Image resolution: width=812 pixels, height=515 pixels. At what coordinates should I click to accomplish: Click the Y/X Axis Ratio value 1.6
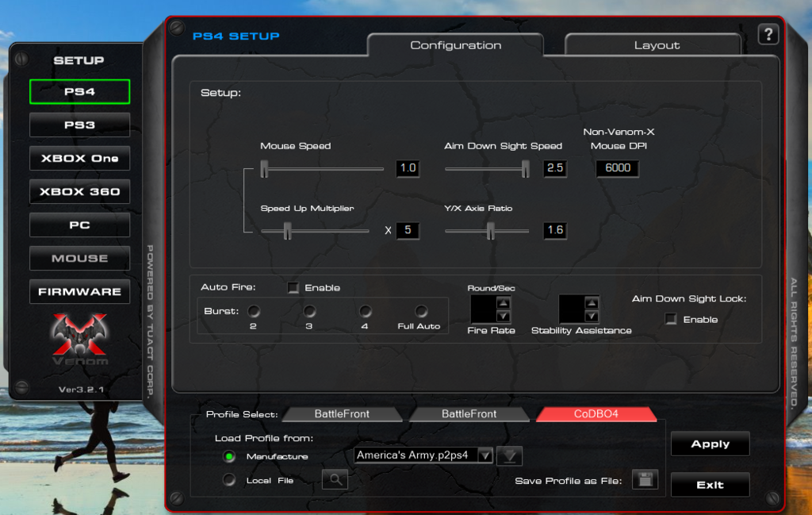click(x=554, y=230)
